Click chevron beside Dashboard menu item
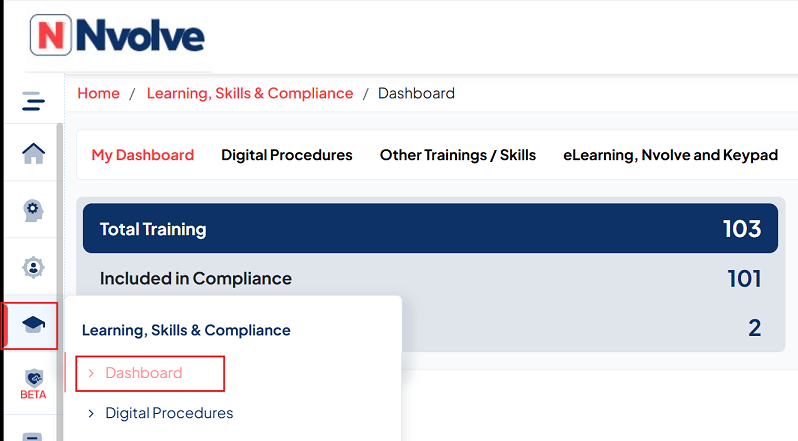 coord(91,373)
